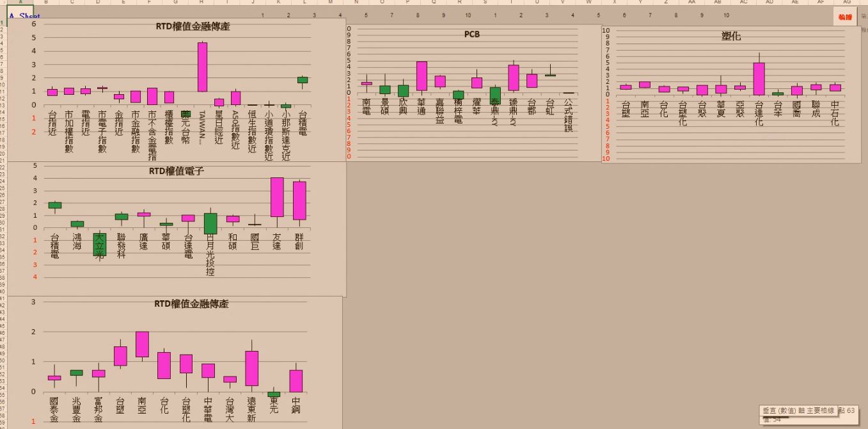The width and height of the screenshot is (868, 429).
Task: Click the 鴻海 green candlestick
Action: (x=77, y=223)
